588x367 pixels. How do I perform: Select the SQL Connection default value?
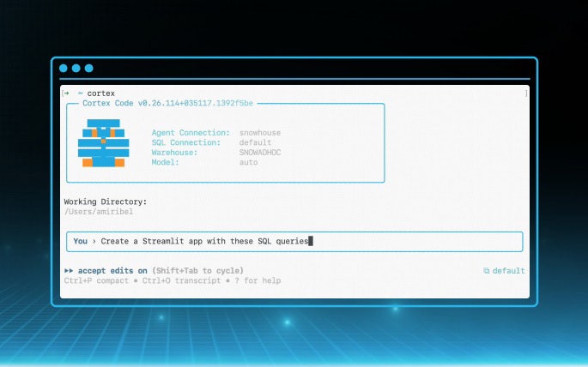[255, 142]
